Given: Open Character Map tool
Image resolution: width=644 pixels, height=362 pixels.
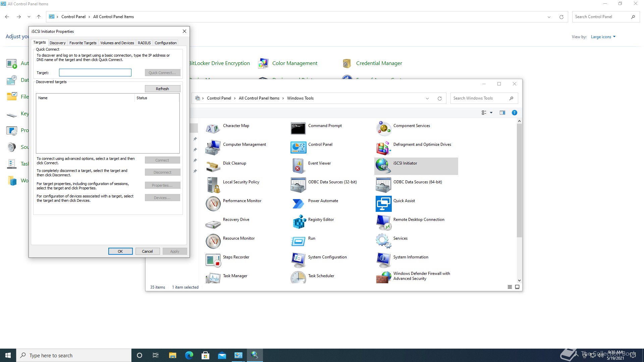Looking at the screenshot, I should coord(213,128).
